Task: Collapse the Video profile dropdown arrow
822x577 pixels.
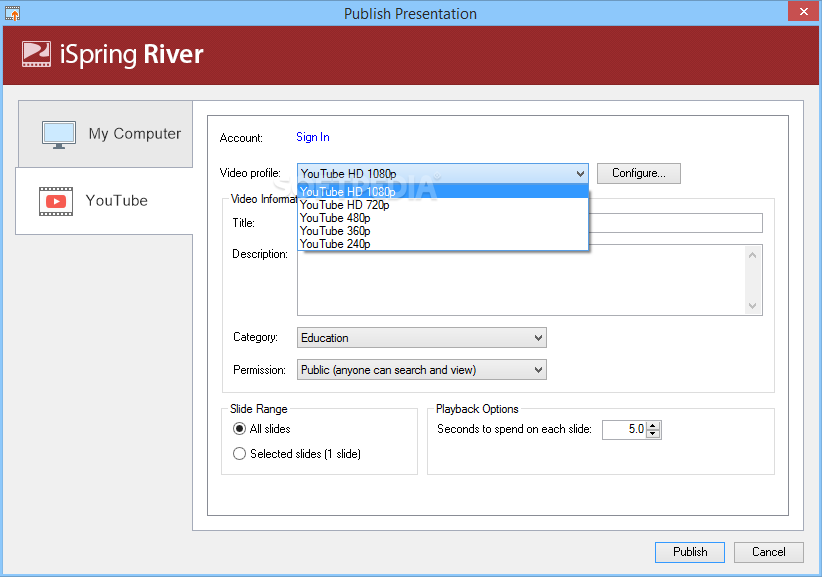Action: (x=580, y=173)
